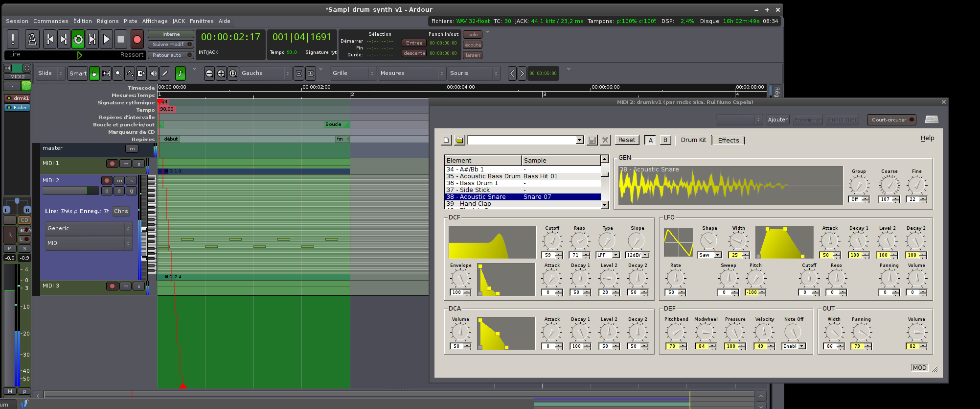Open the Régions menu
This screenshot has width=980, height=409.
point(108,21)
